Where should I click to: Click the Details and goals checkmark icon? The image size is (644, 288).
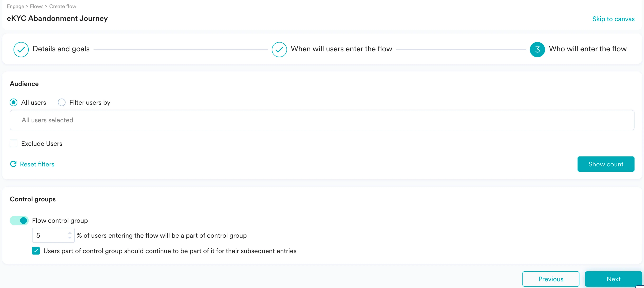pos(21,49)
